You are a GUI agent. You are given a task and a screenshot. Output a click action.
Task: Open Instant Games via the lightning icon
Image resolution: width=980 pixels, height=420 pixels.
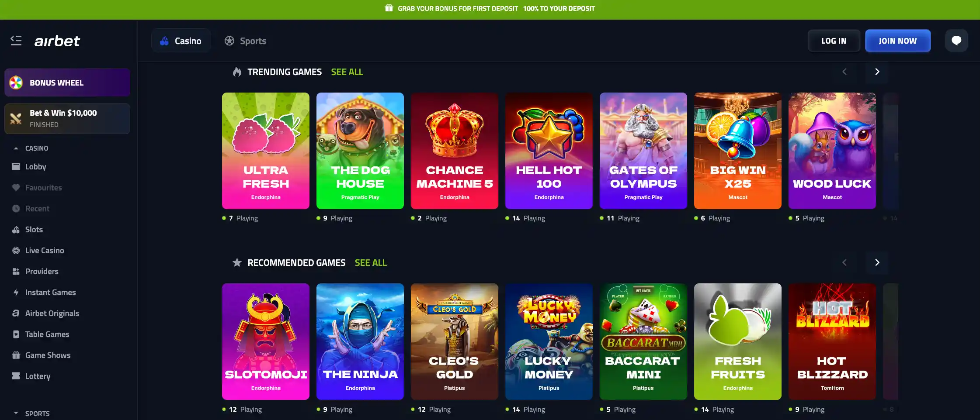16,293
